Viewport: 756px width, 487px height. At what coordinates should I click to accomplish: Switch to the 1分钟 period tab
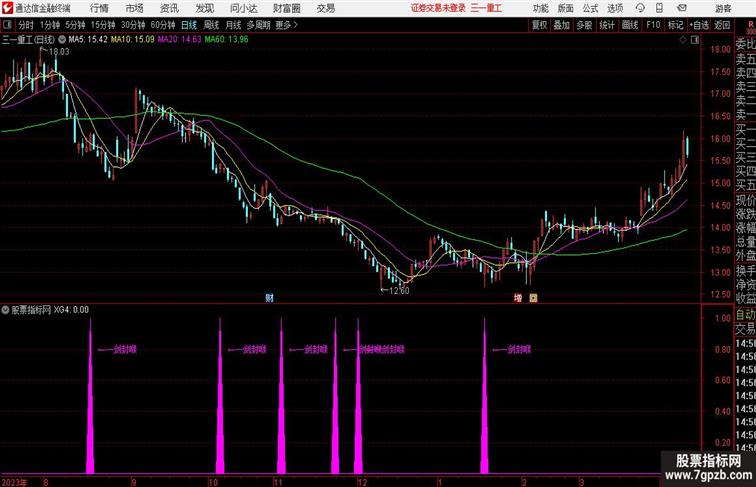[x=50, y=25]
